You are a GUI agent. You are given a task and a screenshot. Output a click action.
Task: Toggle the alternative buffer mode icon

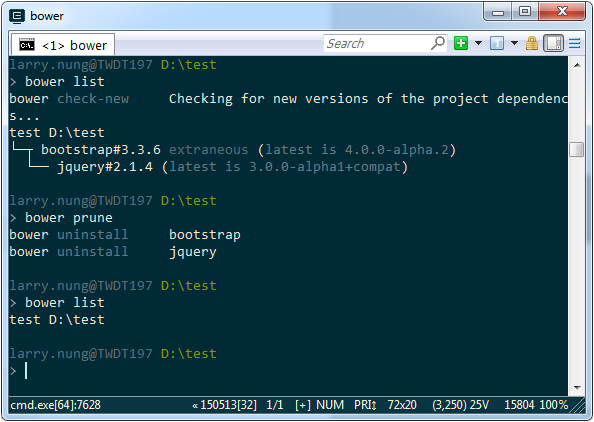[553, 43]
